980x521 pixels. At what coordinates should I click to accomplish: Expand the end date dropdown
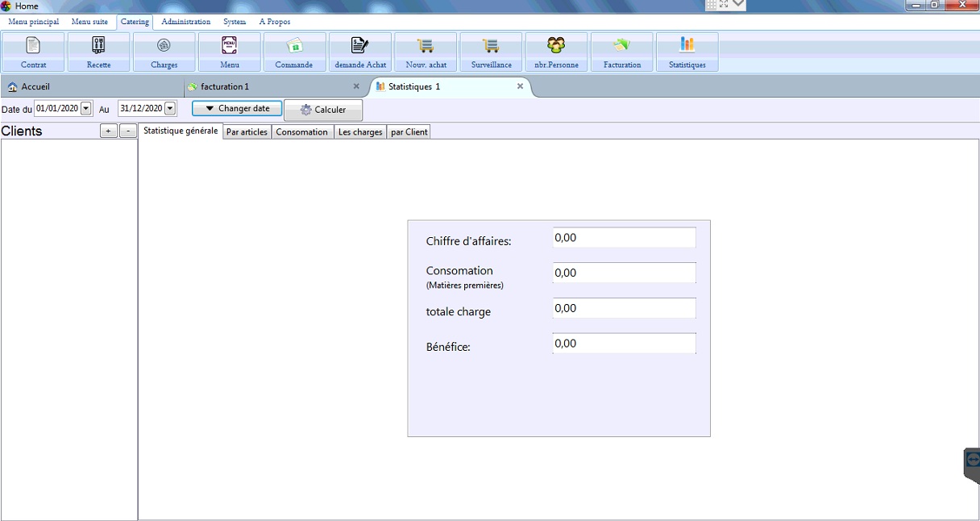click(170, 109)
